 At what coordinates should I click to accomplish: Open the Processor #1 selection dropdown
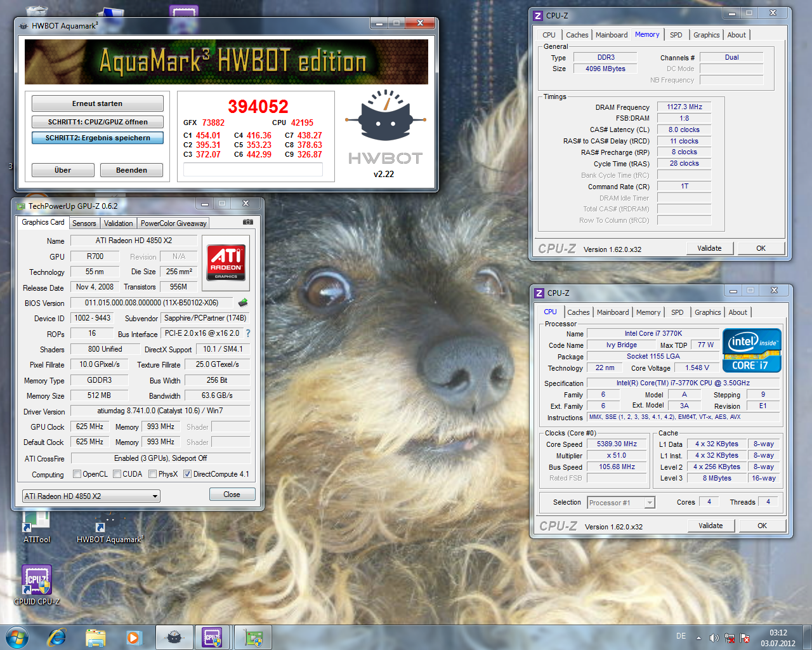620,503
